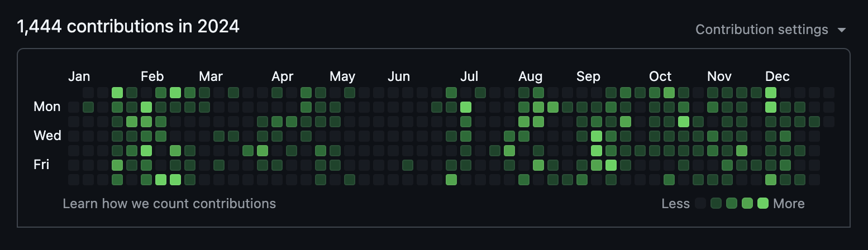This screenshot has height=250, width=868.
Task: Open the Contribution settings dropdown
Action: [x=771, y=30]
